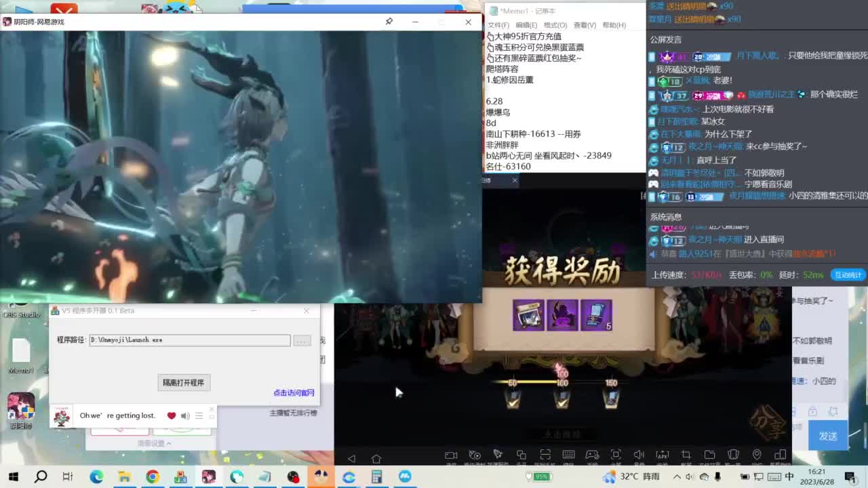868x488 pixels.
Task: Switch the 中 input method indicator
Action: 789,476
